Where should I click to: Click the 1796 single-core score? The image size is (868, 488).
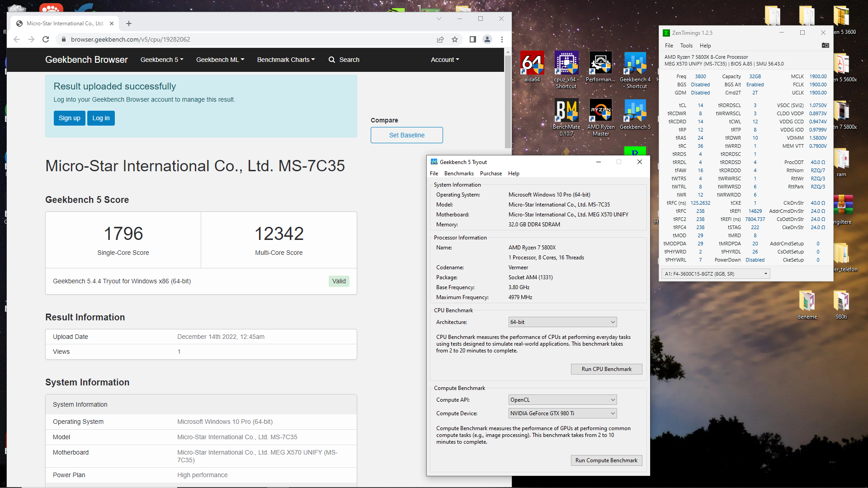[x=123, y=234]
